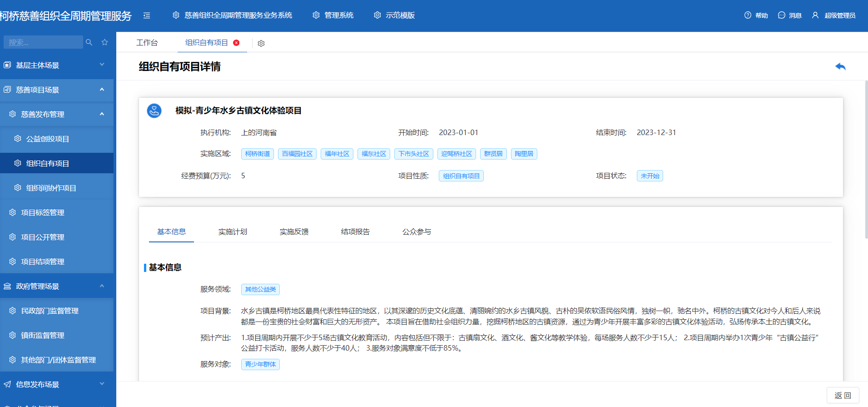This screenshot has height=407, width=868.
Task: Click the search magnifier icon
Action: click(x=89, y=42)
